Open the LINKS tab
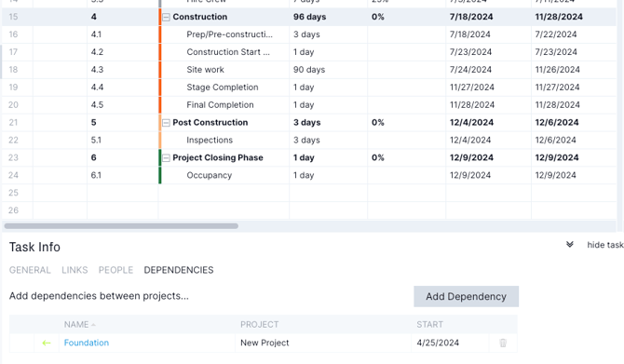The width and height of the screenshot is (624, 364). 75,270
